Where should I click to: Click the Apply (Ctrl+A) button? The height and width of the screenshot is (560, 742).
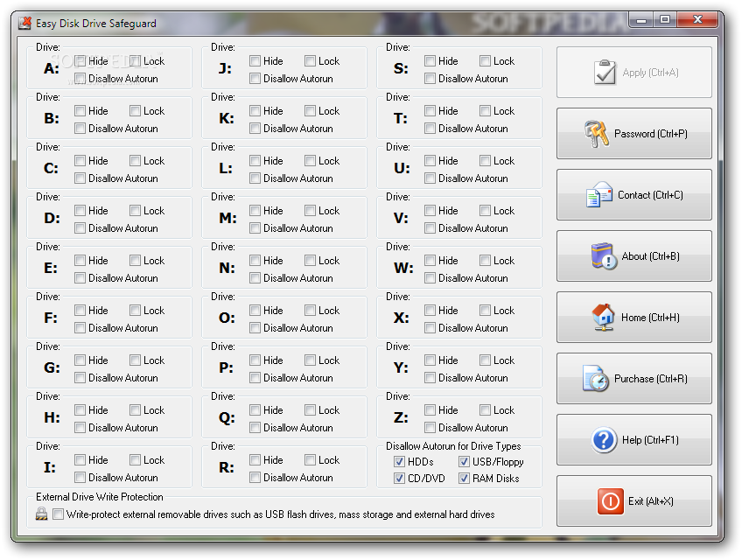click(x=634, y=73)
